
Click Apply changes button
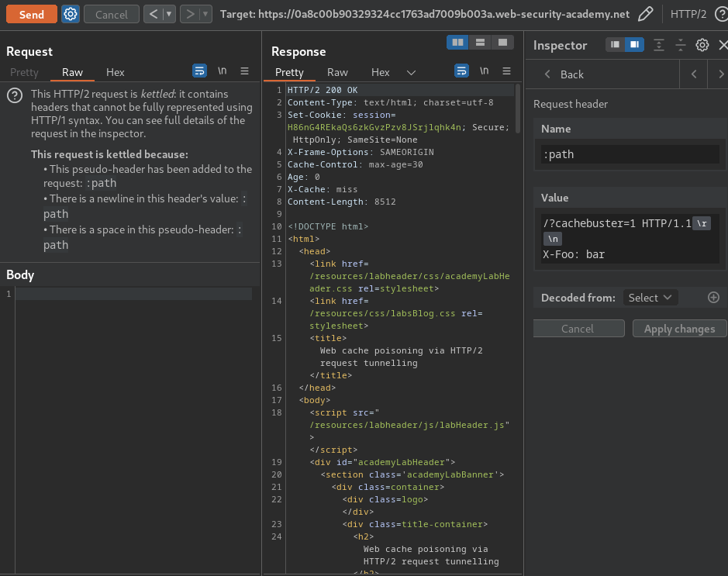pos(679,329)
